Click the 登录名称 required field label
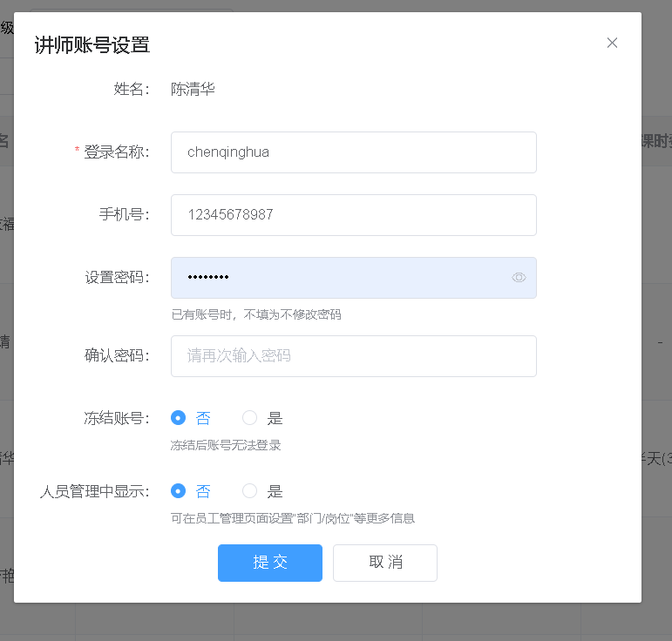Image resolution: width=672 pixels, height=641 pixels. tap(116, 152)
